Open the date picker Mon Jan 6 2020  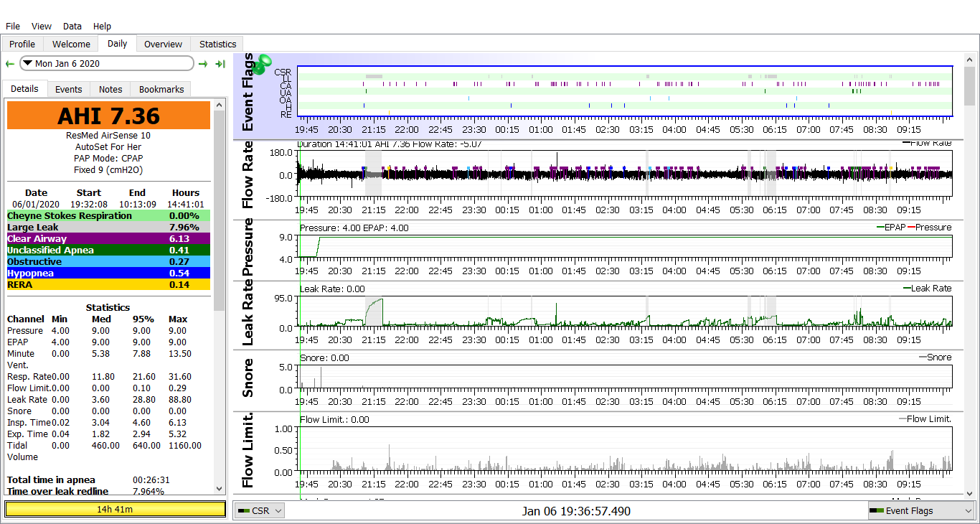pyautogui.click(x=107, y=63)
